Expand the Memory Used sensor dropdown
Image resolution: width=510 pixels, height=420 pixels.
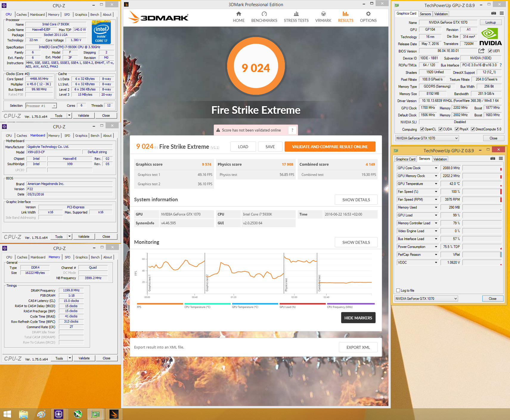[x=436, y=207]
